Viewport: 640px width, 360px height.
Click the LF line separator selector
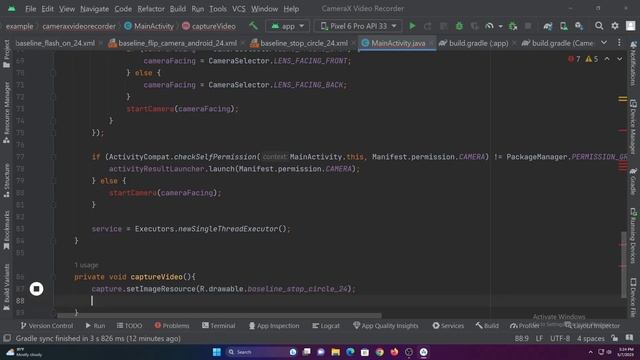(x=539, y=339)
